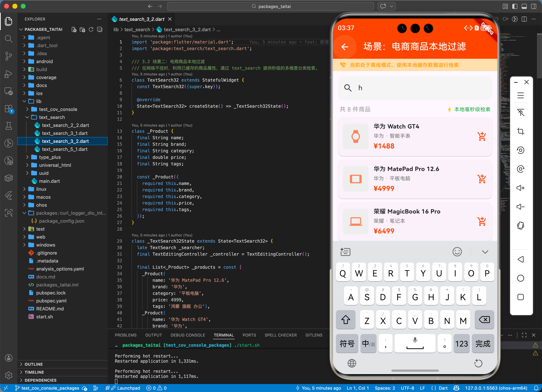Click the product search input field

(x=415, y=88)
